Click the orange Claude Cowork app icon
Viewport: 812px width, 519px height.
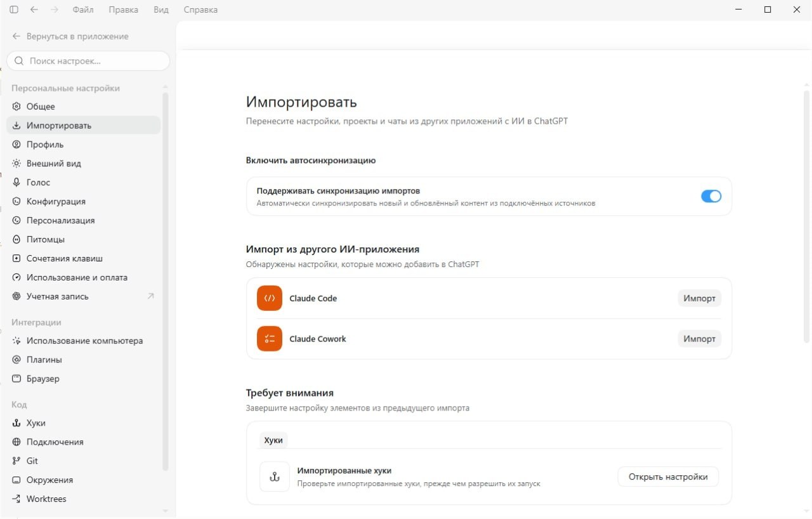point(270,339)
